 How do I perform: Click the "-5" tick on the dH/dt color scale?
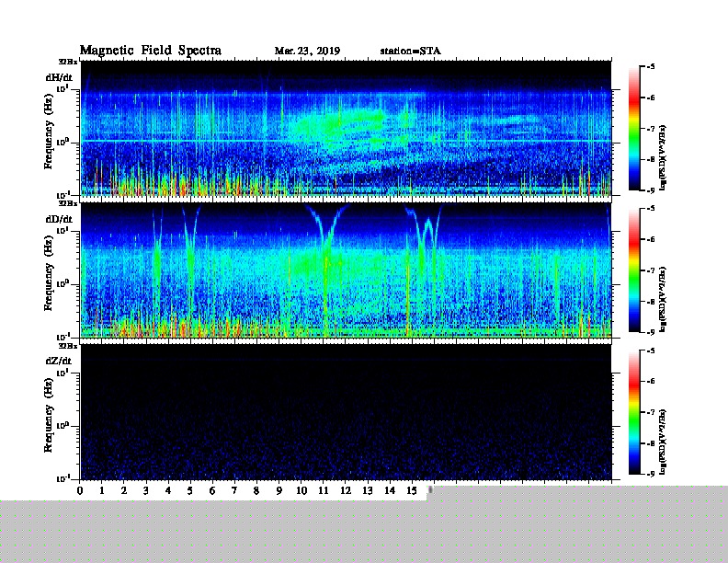pos(651,67)
